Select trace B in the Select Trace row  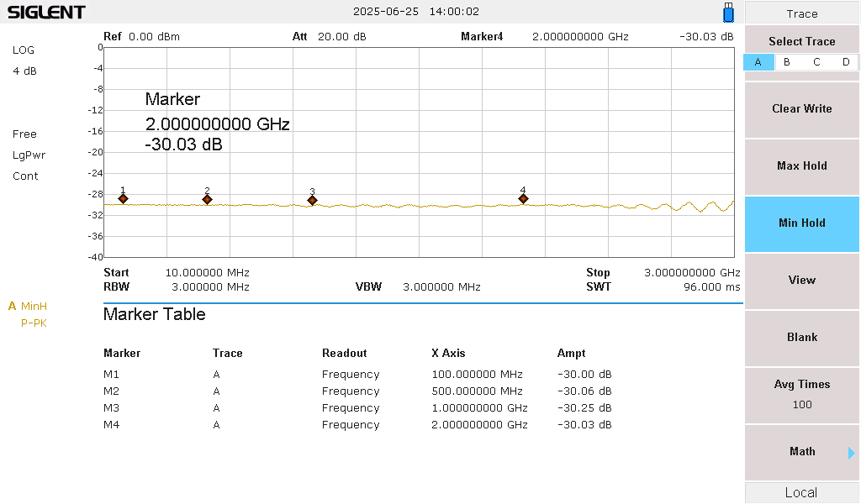786,61
